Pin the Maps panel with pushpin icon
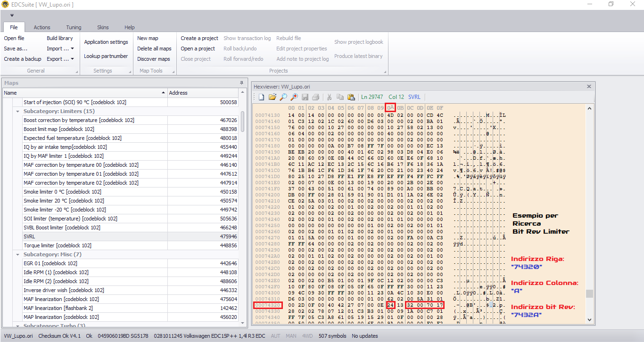This screenshot has height=342, width=644. pos(242,83)
